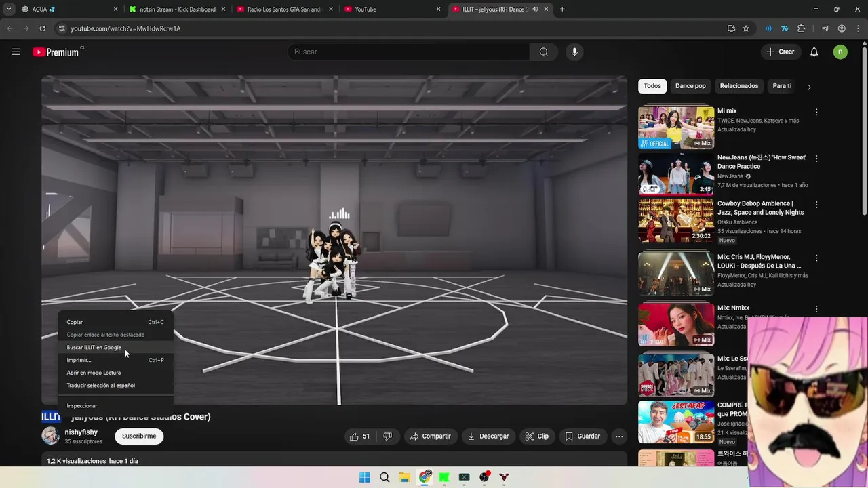Image resolution: width=868 pixels, height=488 pixels.
Task: Click the Clip button
Action: pos(537,436)
